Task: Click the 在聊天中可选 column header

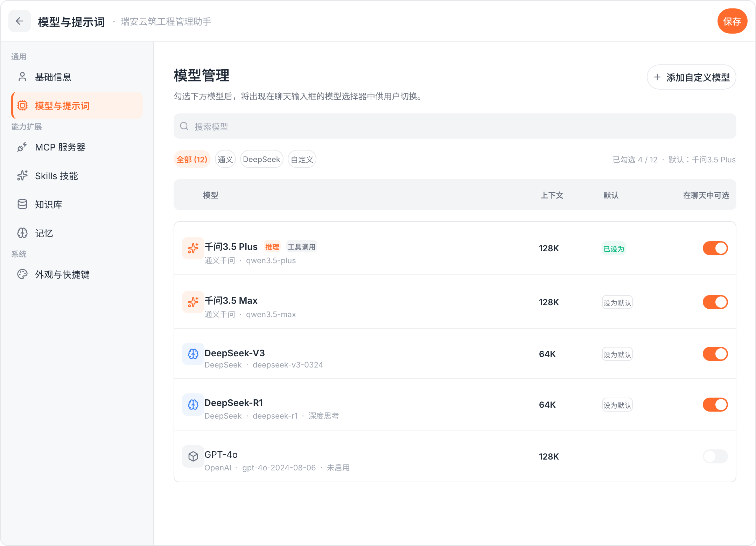Action: point(706,195)
